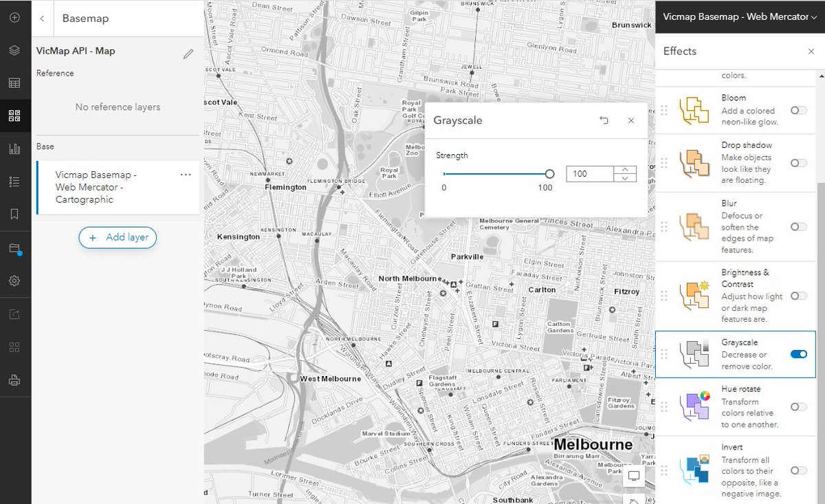Close the Grayscale popup

(631, 120)
